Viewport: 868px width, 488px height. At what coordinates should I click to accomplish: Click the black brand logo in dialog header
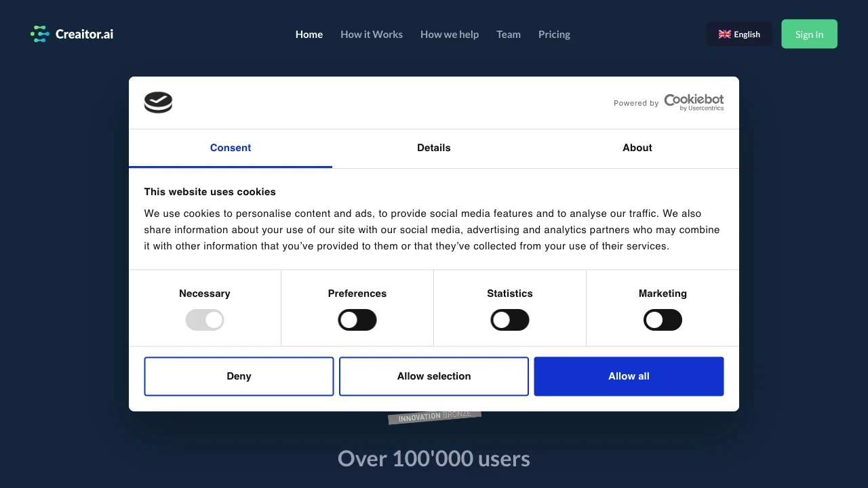point(158,102)
